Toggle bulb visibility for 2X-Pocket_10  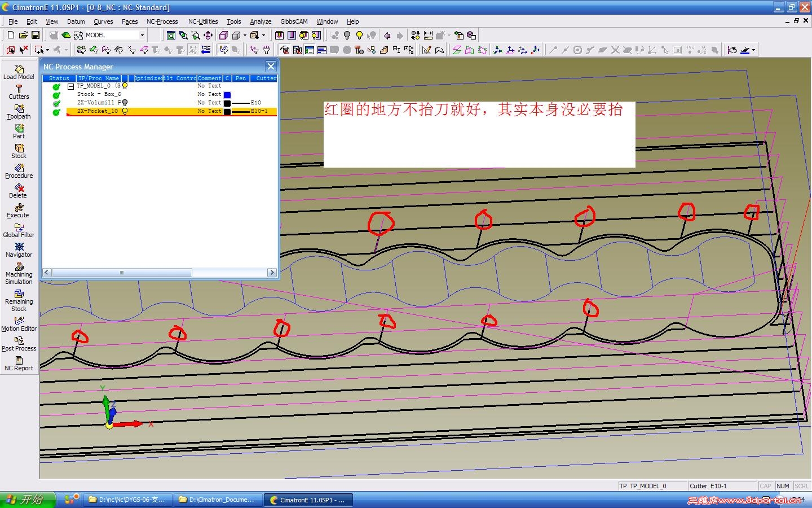coord(125,111)
